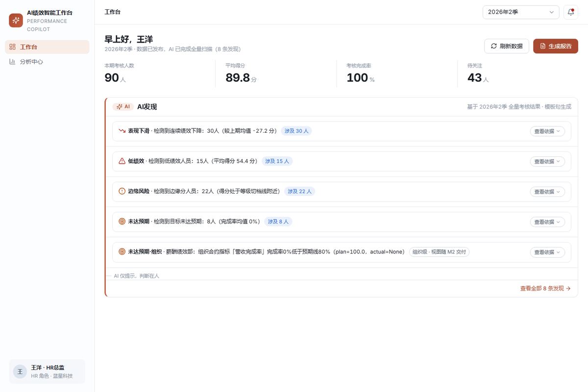Image resolution: width=588 pixels, height=392 pixels.
Task: Click the AI sparkle badge beside AI发现
Action: point(123,107)
